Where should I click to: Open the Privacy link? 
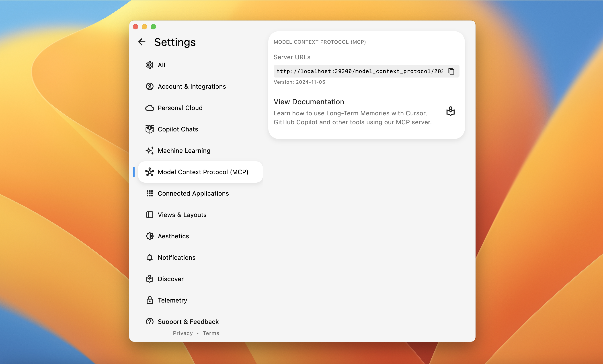[183, 333]
